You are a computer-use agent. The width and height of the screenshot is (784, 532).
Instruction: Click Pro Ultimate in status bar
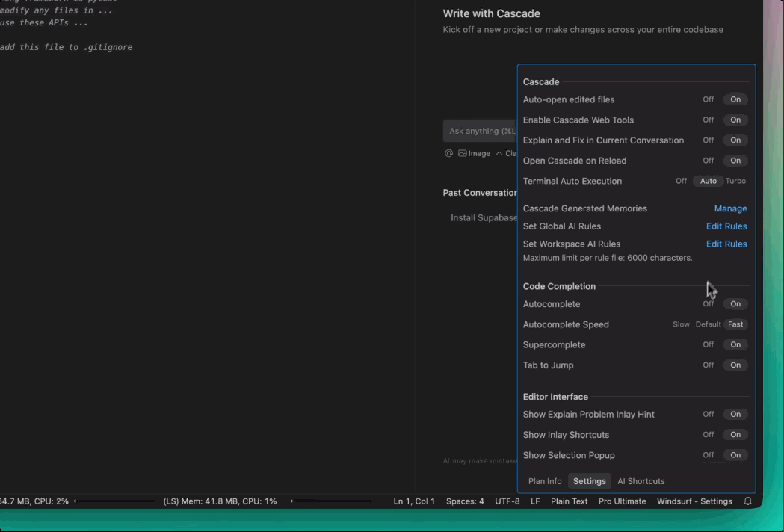click(x=622, y=501)
